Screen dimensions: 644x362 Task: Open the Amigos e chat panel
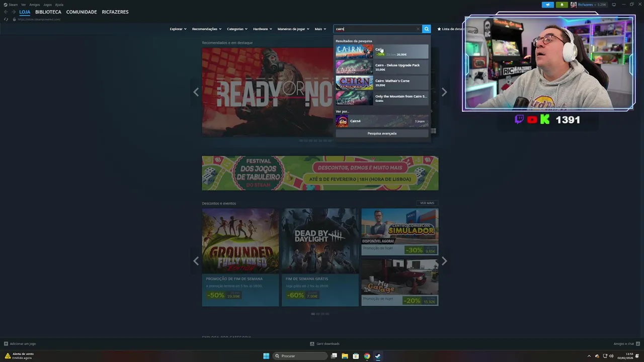[x=626, y=344]
